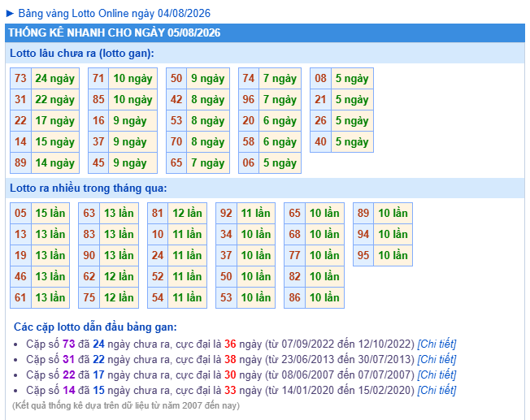Select lotto gan number 71

click(x=98, y=78)
